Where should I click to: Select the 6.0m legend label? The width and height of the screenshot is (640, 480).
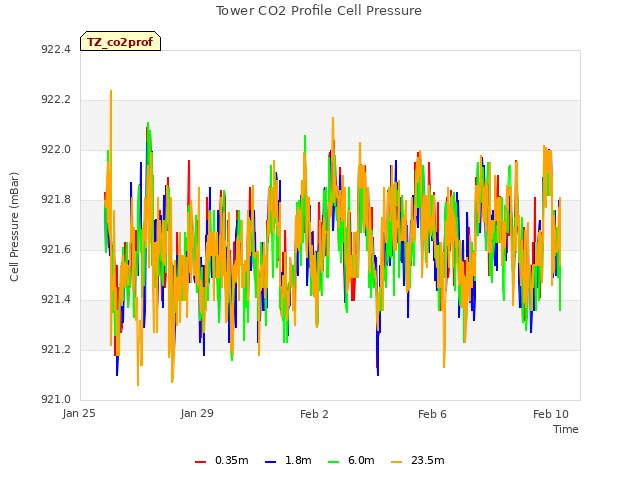point(361,460)
